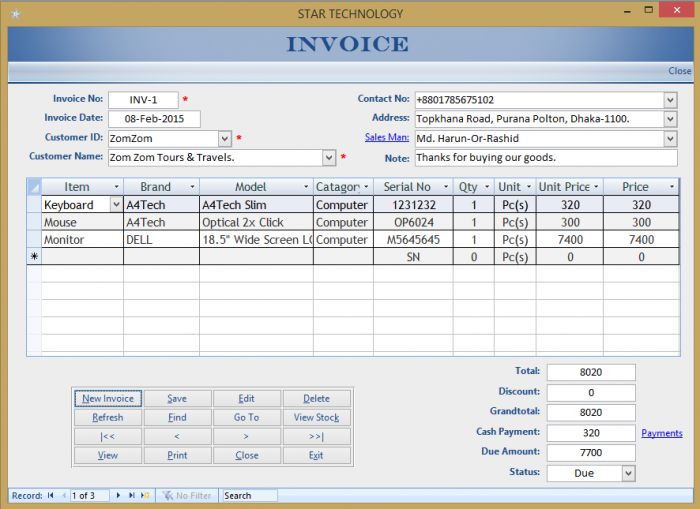Jump to last record in record navigator
This screenshot has width=700, height=509.
pos(132,495)
